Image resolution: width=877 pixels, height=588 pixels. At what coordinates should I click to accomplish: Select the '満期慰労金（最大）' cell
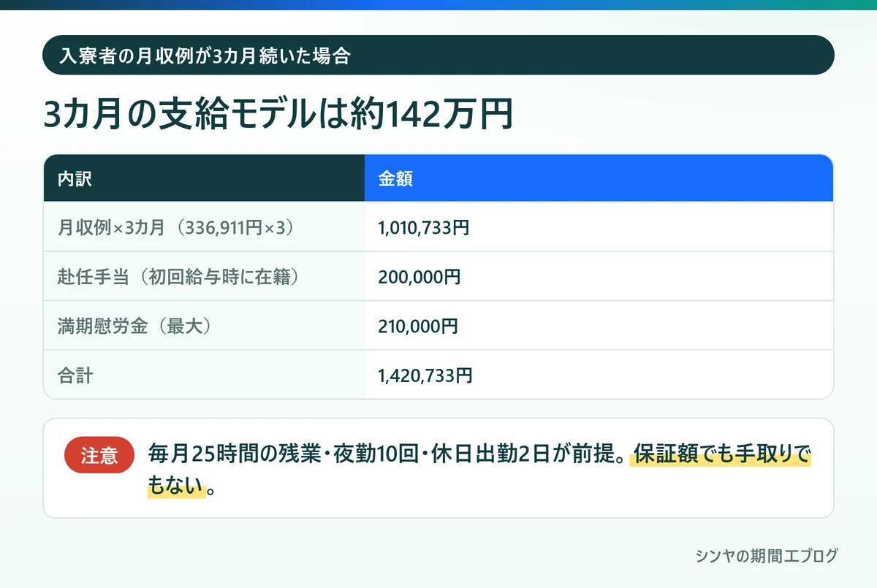(204, 326)
